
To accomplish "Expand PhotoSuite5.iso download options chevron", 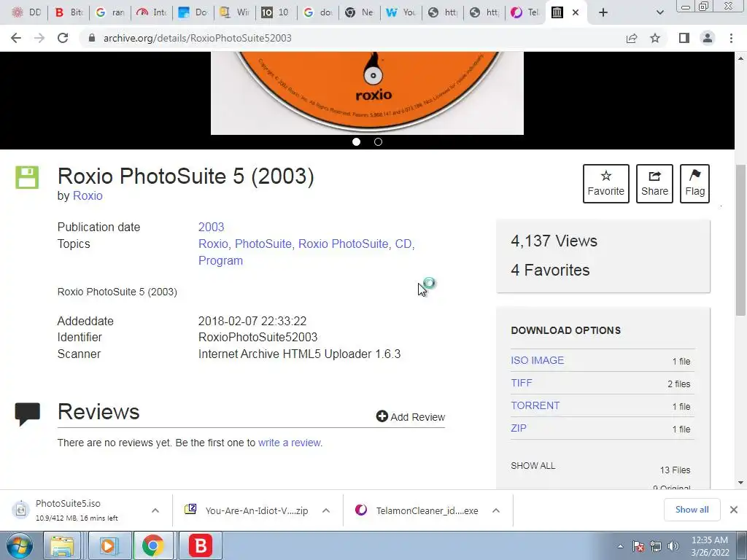I will (155, 510).
